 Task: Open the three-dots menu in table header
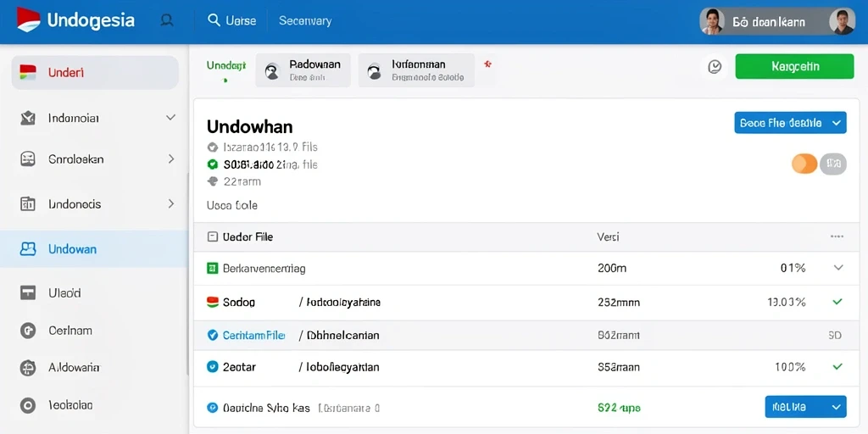pos(837,237)
